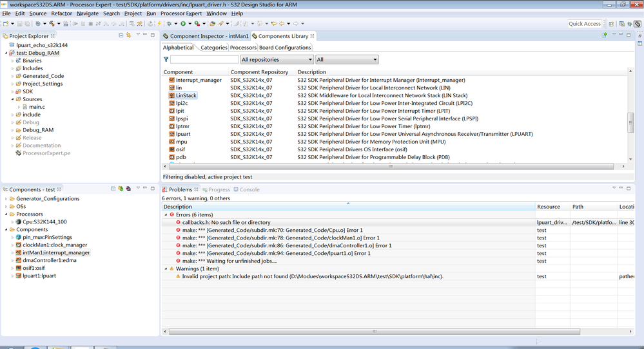Collapse the Errors (6 items) group
Image resolution: width=644 pixels, height=349 pixels.
click(166, 214)
